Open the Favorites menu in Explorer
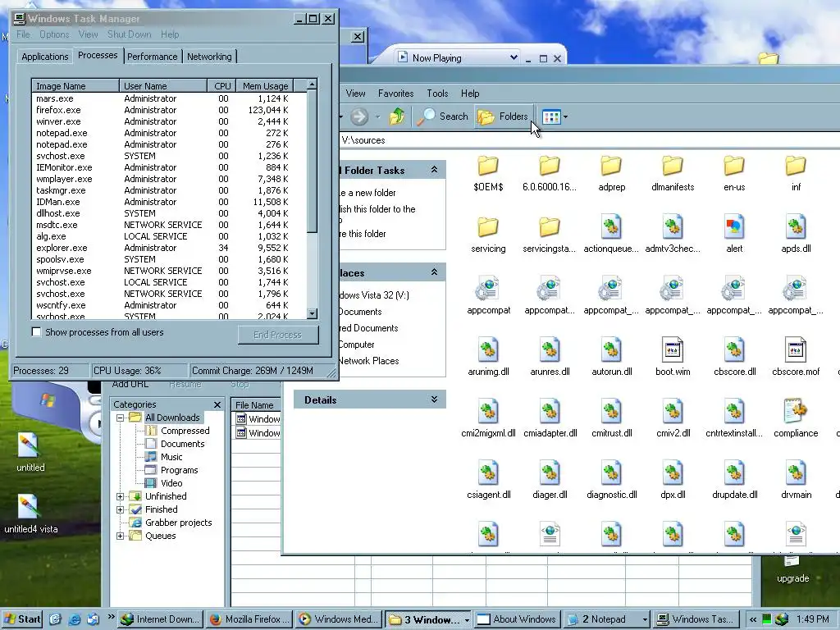 (x=396, y=94)
